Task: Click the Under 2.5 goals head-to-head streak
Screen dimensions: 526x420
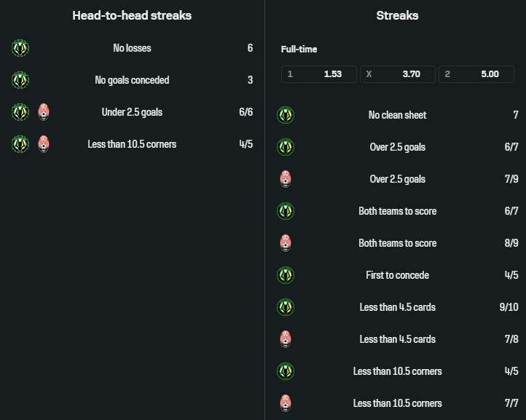Action: click(132, 112)
